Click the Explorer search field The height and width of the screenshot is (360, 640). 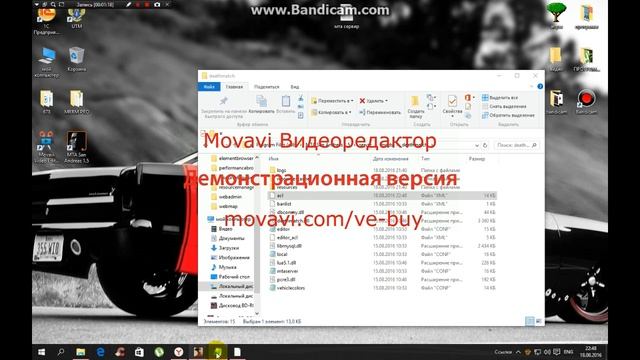516,145
